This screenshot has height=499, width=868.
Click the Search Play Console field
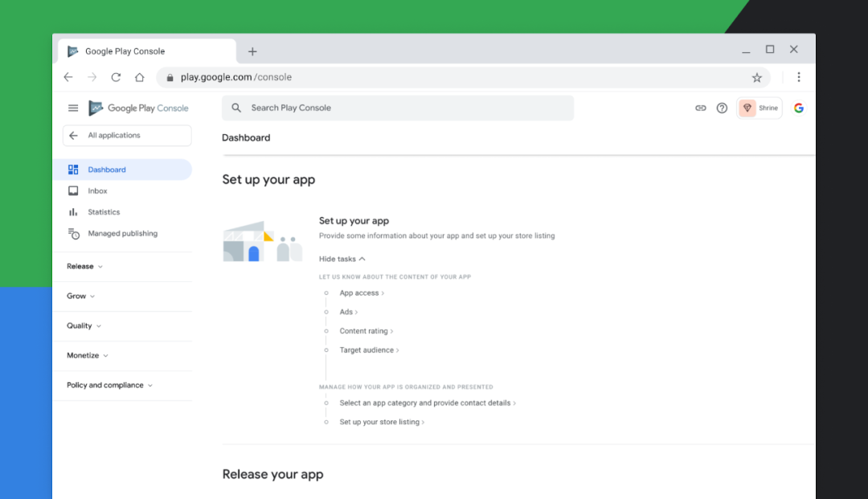(x=397, y=108)
